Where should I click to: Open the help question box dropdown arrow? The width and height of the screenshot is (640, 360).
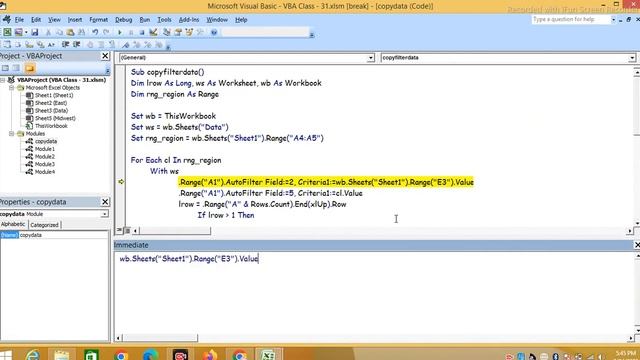coord(613,20)
